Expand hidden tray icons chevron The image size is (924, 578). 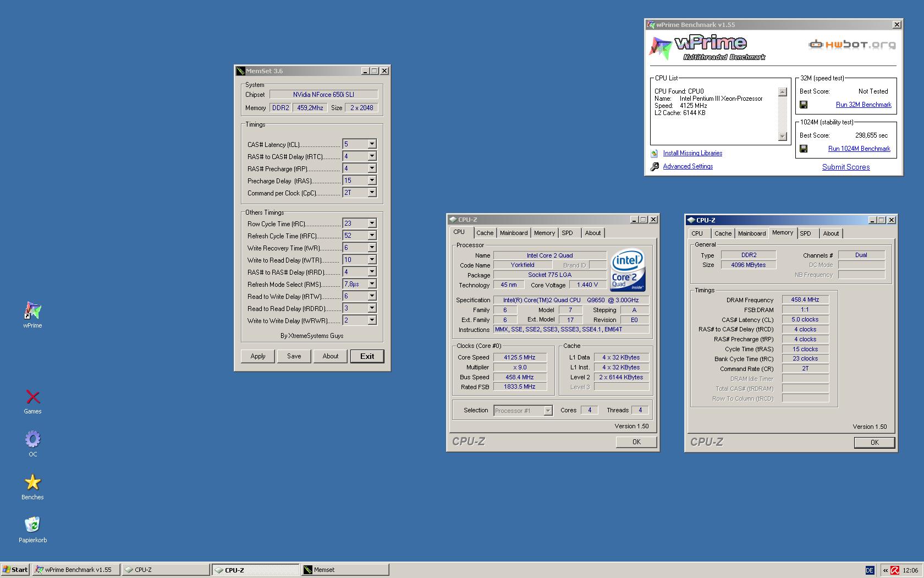(x=885, y=570)
